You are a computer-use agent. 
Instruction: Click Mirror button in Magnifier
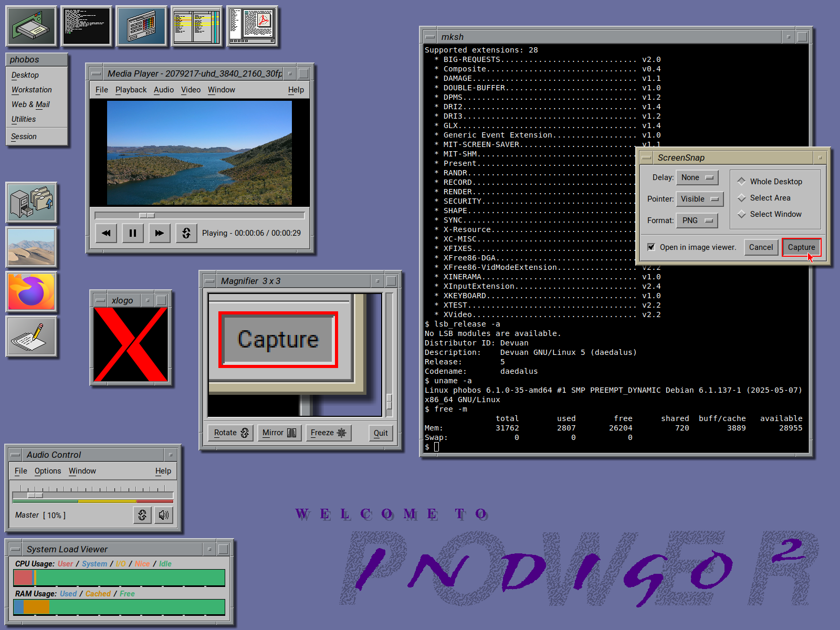point(279,433)
